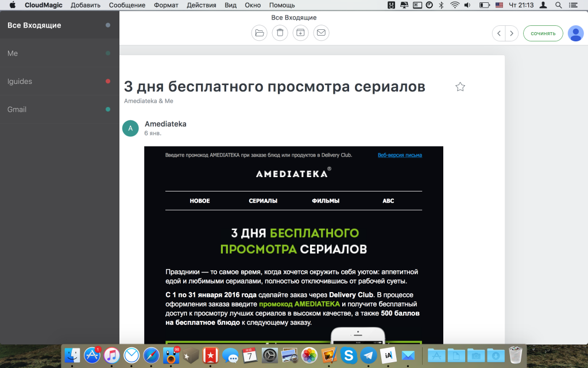The width and height of the screenshot is (588, 368).
Task: Open Skype in the Dock
Action: 349,355
